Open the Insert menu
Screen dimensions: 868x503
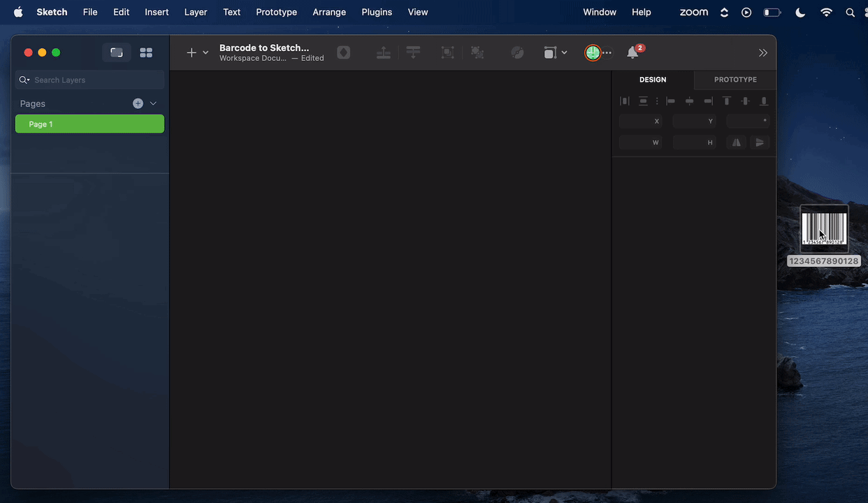(x=157, y=12)
